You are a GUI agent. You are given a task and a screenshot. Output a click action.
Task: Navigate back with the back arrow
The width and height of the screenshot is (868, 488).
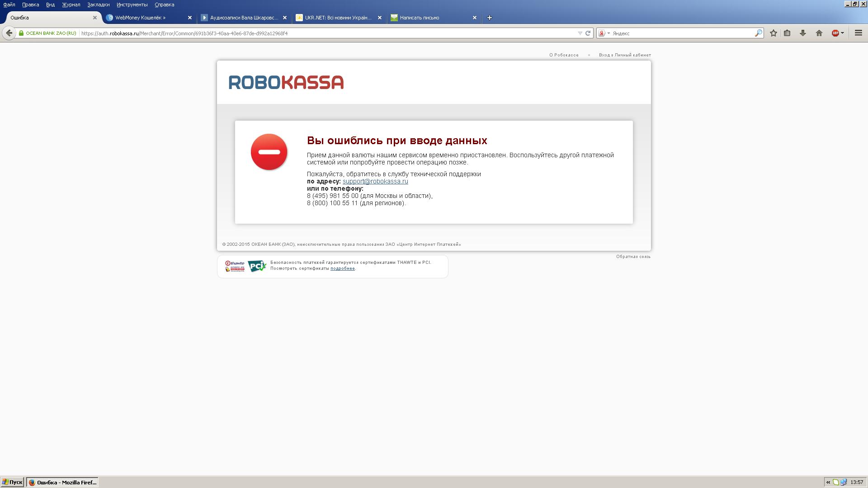(x=9, y=33)
